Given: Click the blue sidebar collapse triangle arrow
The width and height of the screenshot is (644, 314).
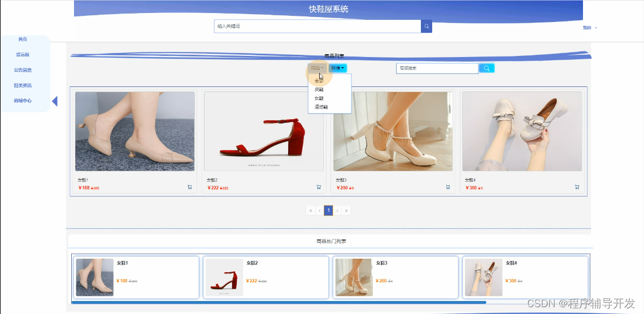Looking at the screenshot, I should 55,101.
